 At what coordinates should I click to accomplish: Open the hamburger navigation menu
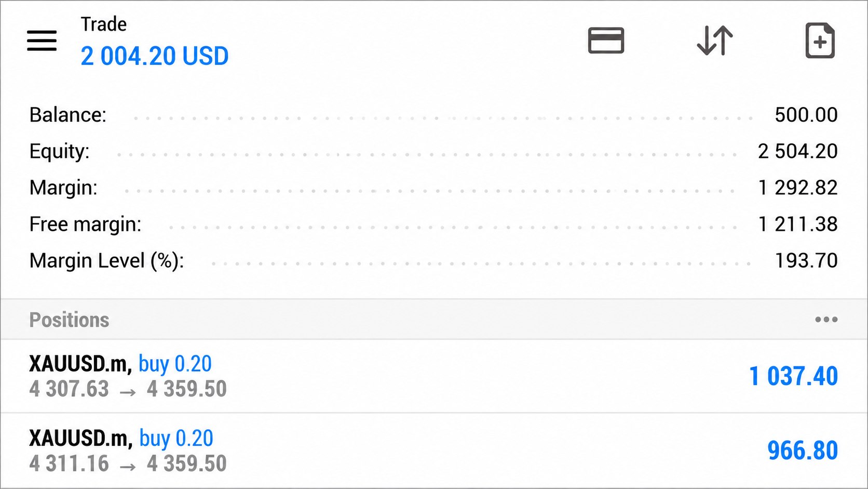coord(42,41)
